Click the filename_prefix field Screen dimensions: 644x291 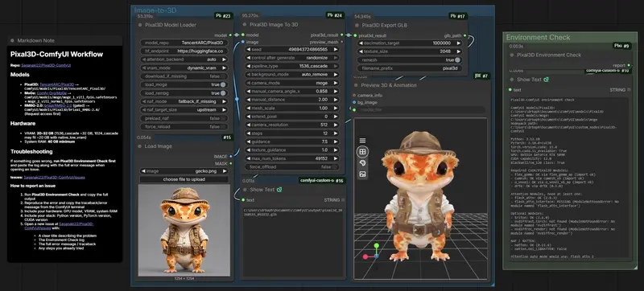410,68
